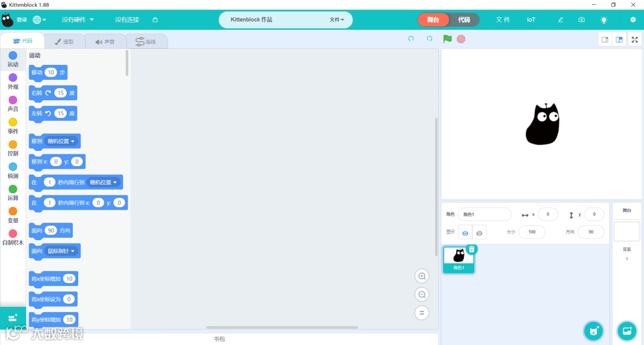Select the 连线 wiring tab
644x345 pixels.
[x=146, y=42]
